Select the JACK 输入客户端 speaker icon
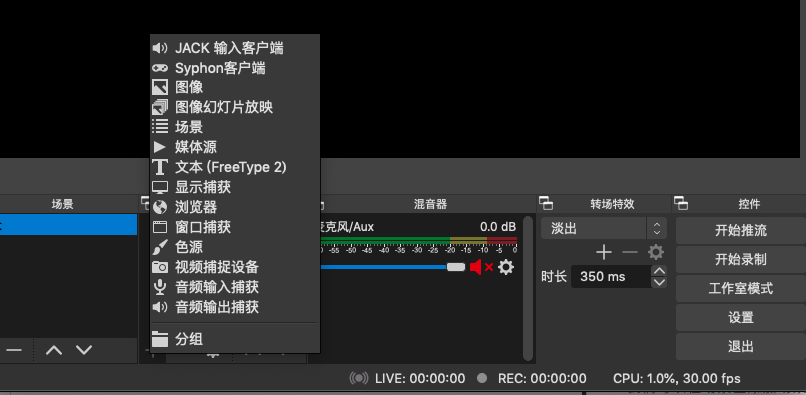The width and height of the screenshot is (806, 395). click(x=160, y=48)
